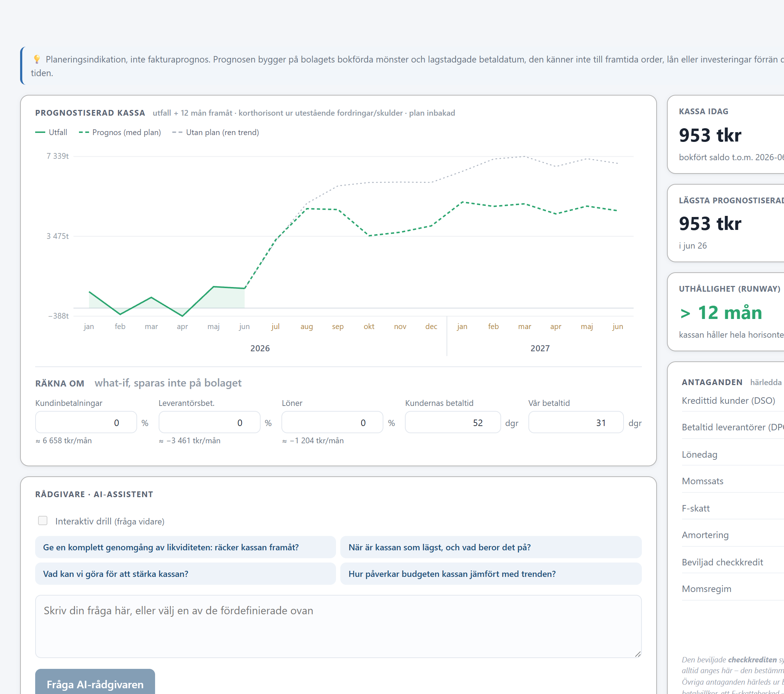Enable the Interaktiv drill checkbox

43,520
